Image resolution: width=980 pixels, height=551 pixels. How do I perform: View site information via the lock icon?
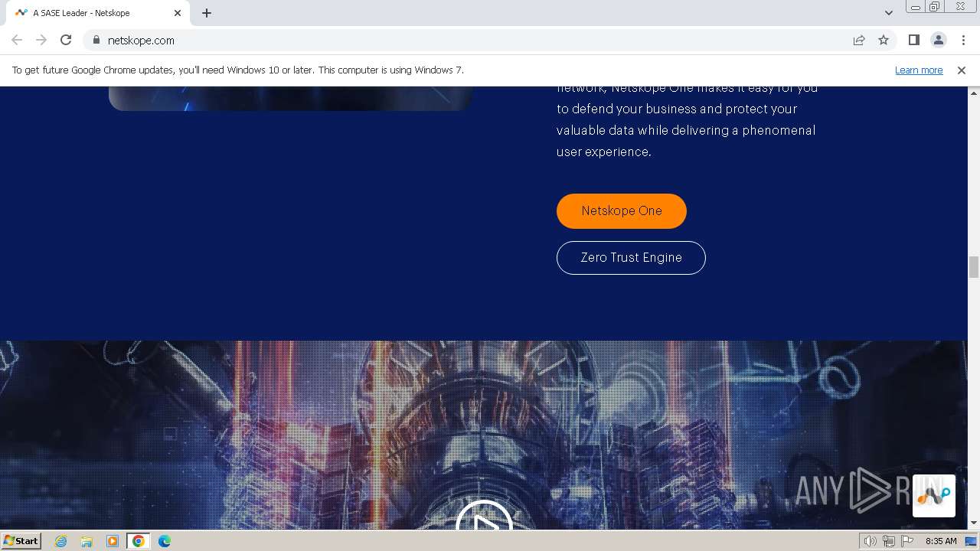(96, 40)
